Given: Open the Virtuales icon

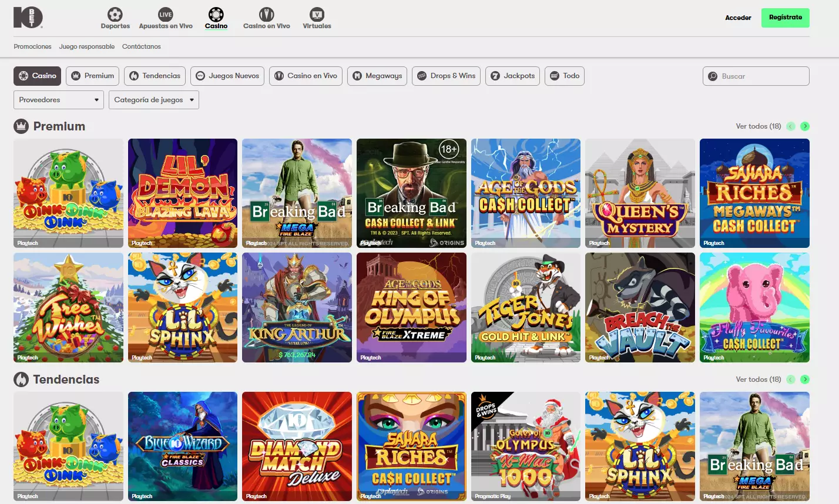Looking at the screenshot, I should tap(317, 14).
